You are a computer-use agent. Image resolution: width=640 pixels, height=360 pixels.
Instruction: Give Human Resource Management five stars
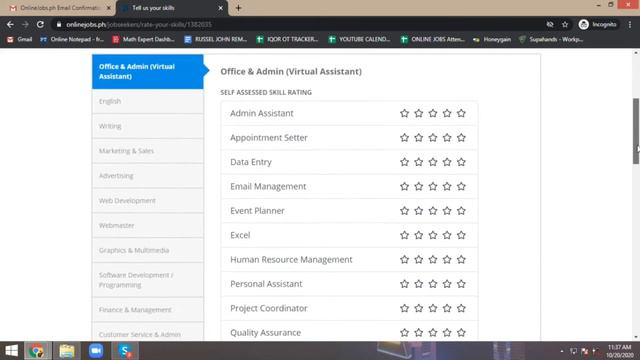click(461, 260)
